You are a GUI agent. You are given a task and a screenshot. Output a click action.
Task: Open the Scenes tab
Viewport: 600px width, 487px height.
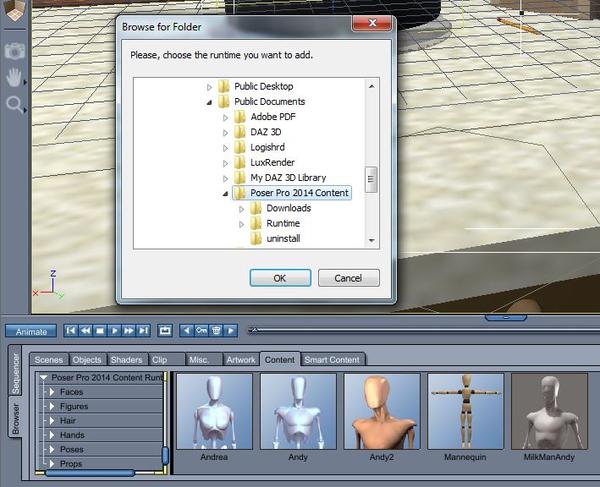pyautogui.click(x=49, y=360)
